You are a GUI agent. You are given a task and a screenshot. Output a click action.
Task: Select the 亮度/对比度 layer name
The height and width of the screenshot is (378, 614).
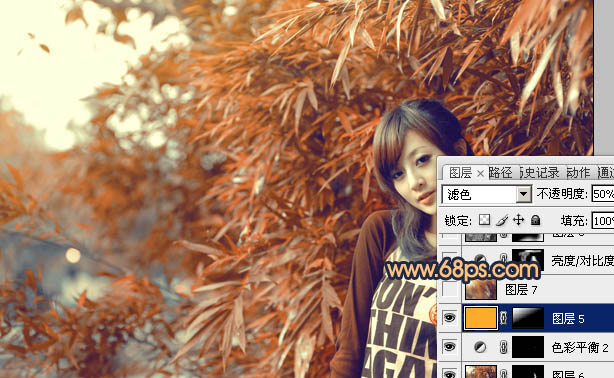(x=583, y=260)
